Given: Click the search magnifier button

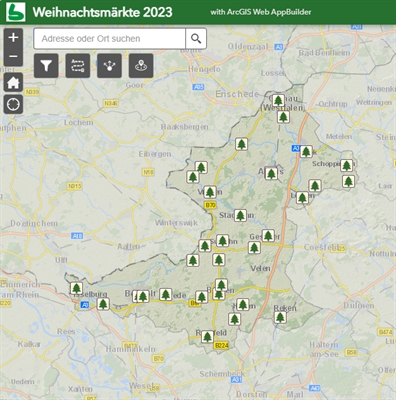Looking at the screenshot, I should [196, 39].
